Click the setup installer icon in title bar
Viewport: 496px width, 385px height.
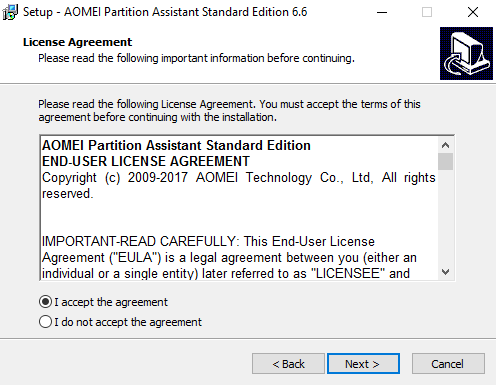coord(10,12)
